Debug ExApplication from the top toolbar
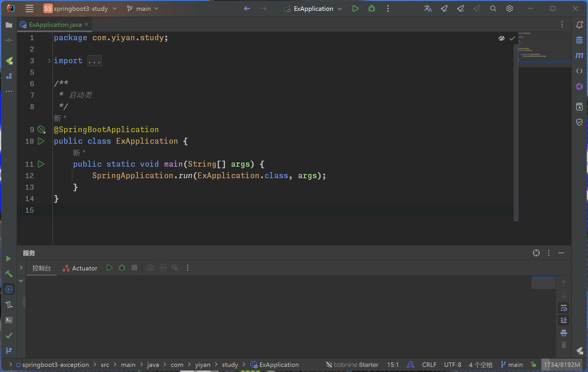Image resolution: width=588 pixels, height=372 pixels. click(x=372, y=9)
